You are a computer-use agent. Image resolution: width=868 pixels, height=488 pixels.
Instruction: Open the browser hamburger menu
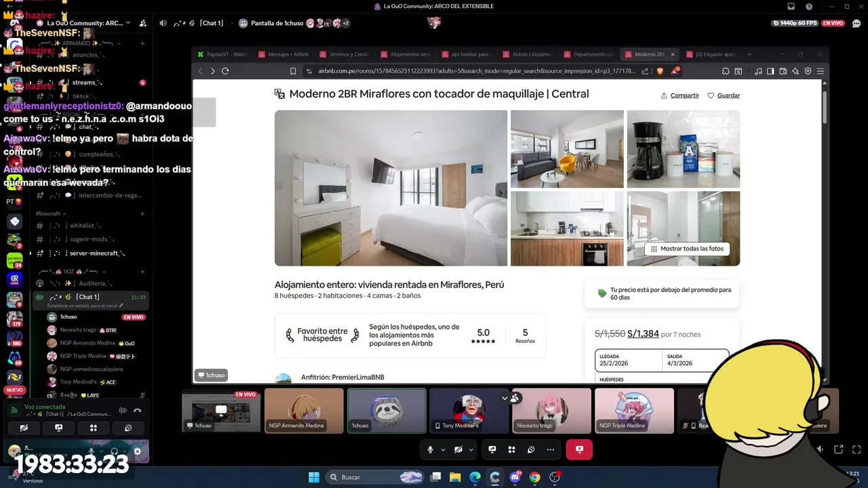[x=821, y=71]
